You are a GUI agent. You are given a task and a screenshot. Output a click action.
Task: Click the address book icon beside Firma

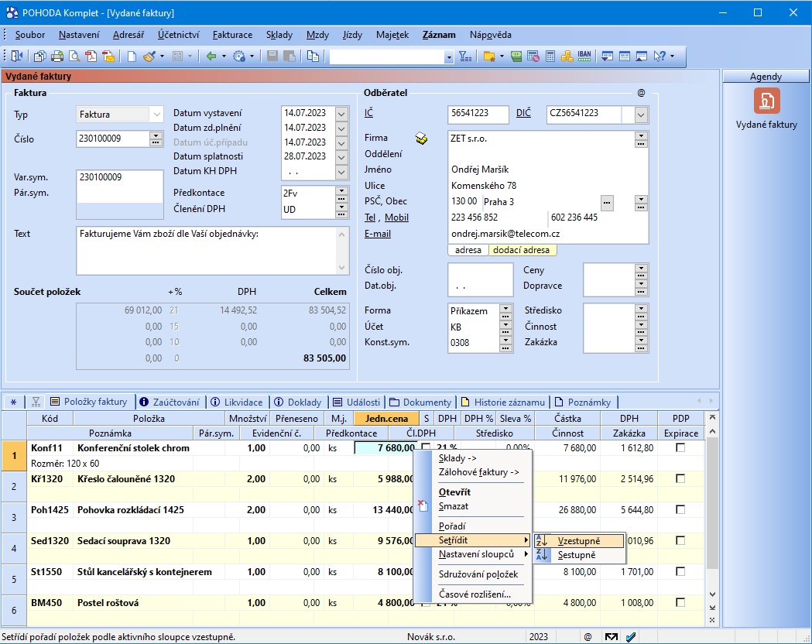[x=422, y=139]
